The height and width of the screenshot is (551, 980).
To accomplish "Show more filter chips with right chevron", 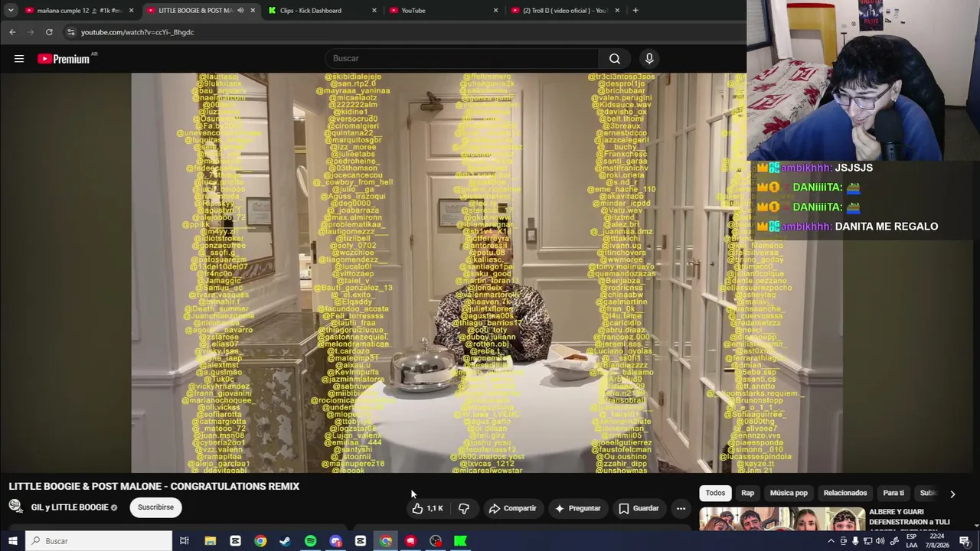I will (952, 494).
